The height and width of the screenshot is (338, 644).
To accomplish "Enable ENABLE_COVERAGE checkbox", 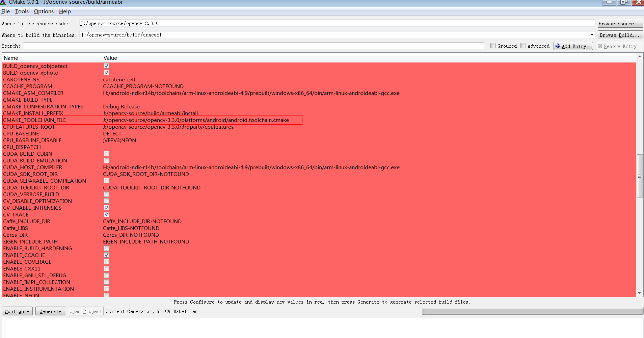I will click(x=107, y=262).
